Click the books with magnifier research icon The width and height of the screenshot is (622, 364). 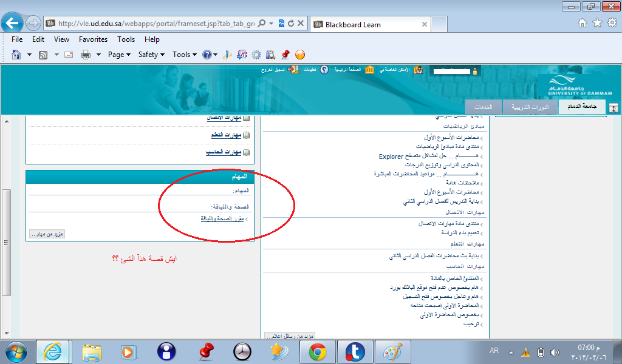click(270, 55)
